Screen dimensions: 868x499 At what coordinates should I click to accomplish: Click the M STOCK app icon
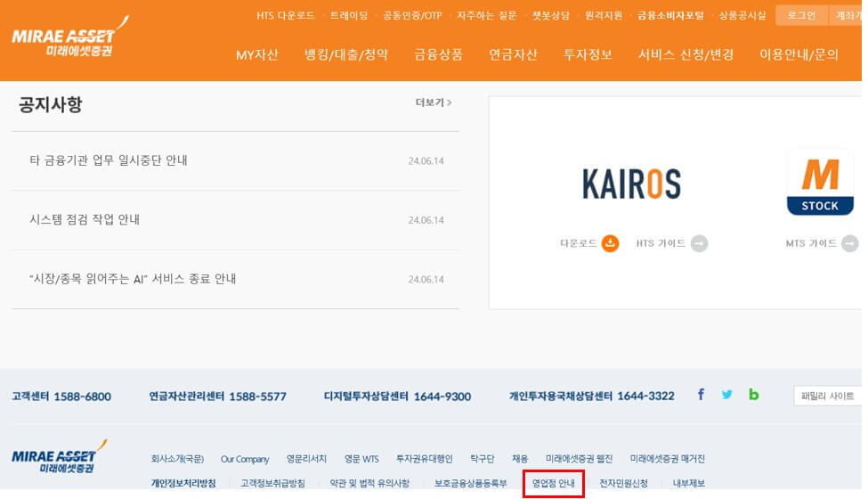point(820,182)
